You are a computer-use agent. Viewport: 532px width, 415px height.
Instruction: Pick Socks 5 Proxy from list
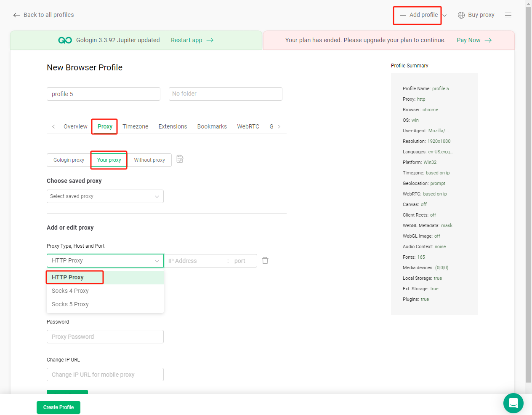pos(70,304)
